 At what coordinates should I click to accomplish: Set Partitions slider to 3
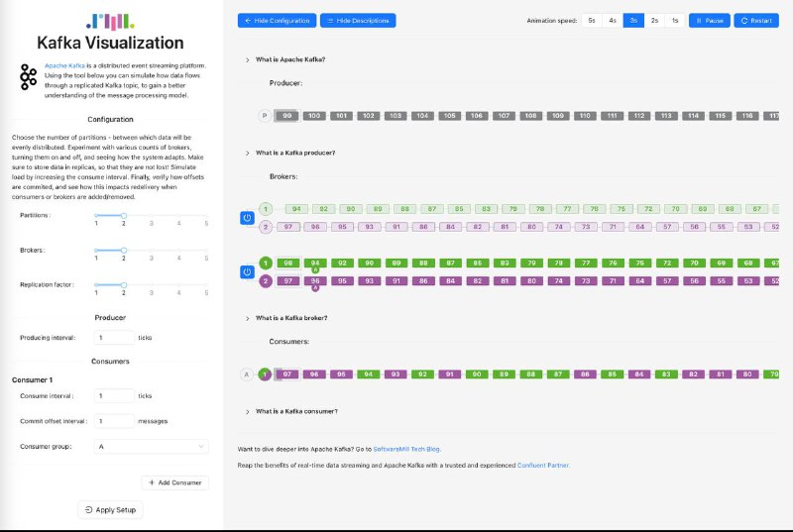point(152,216)
